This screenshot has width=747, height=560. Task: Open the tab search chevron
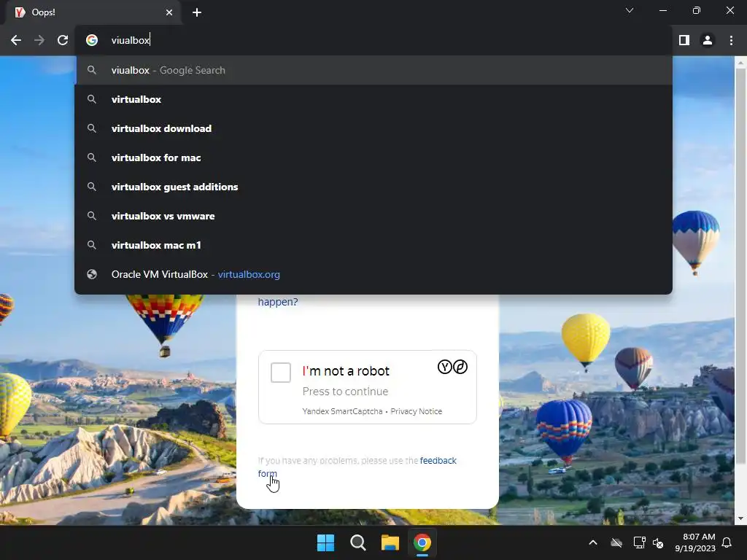tap(630, 10)
